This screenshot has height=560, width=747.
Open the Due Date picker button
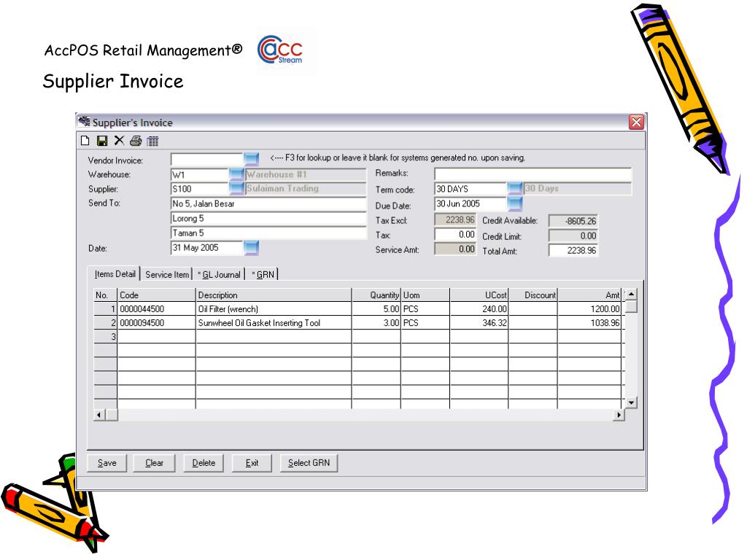tap(514, 204)
